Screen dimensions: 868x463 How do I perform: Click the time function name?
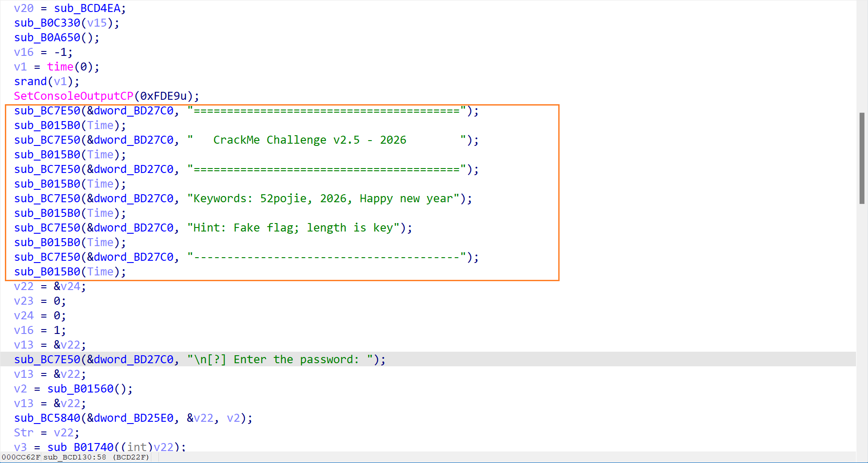pos(60,67)
